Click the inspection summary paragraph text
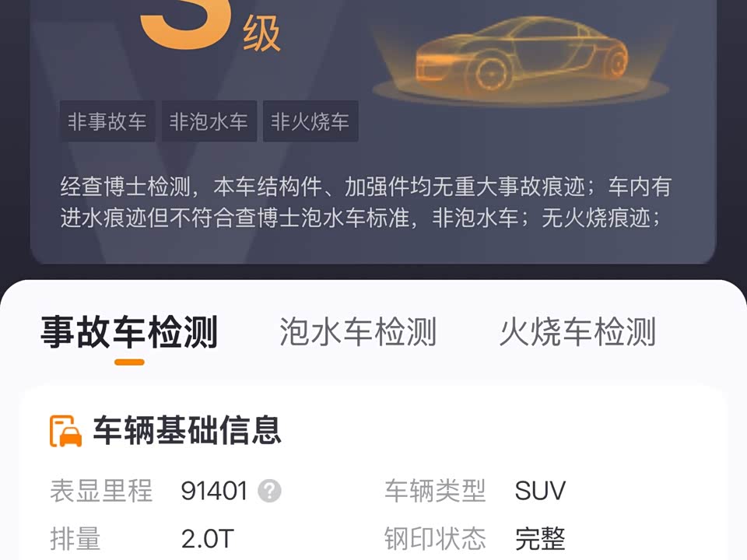The width and height of the screenshot is (747, 560). coord(366,202)
